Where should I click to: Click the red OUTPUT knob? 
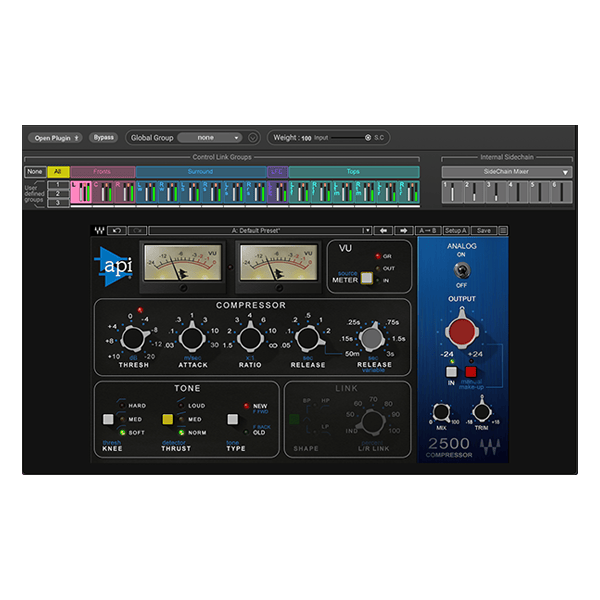click(x=462, y=331)
